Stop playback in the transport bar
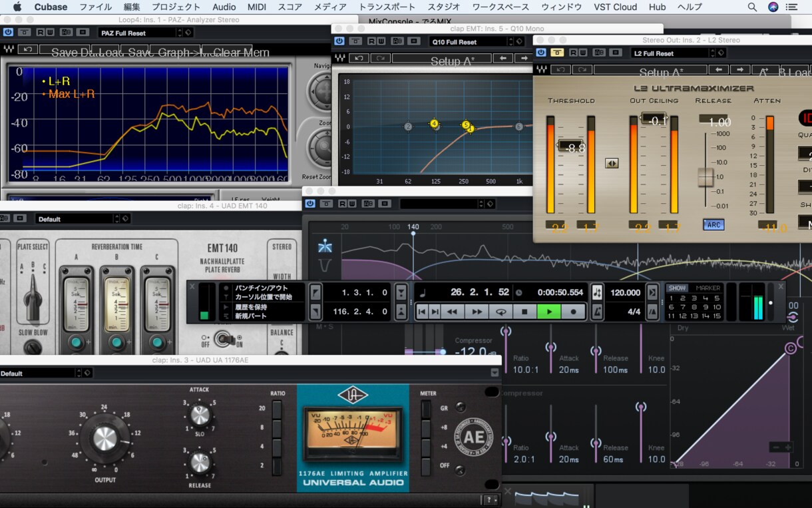 point(524,311)
